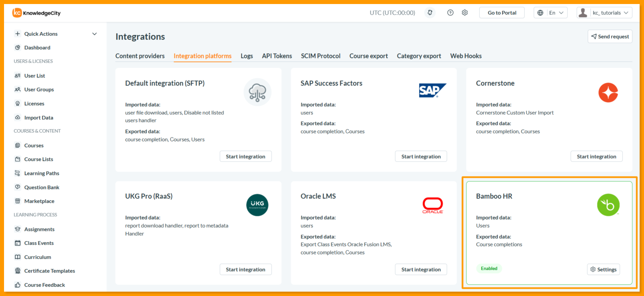Switch to the Course export tab
This screenshot has width=644, height=296.
(368, 56)
